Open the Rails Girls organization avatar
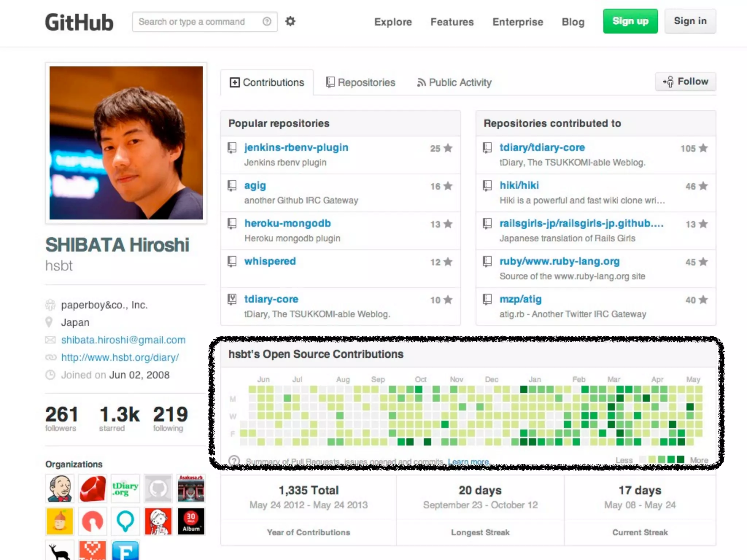The width and height of the screenshot is (747, 560). point(158,521)
